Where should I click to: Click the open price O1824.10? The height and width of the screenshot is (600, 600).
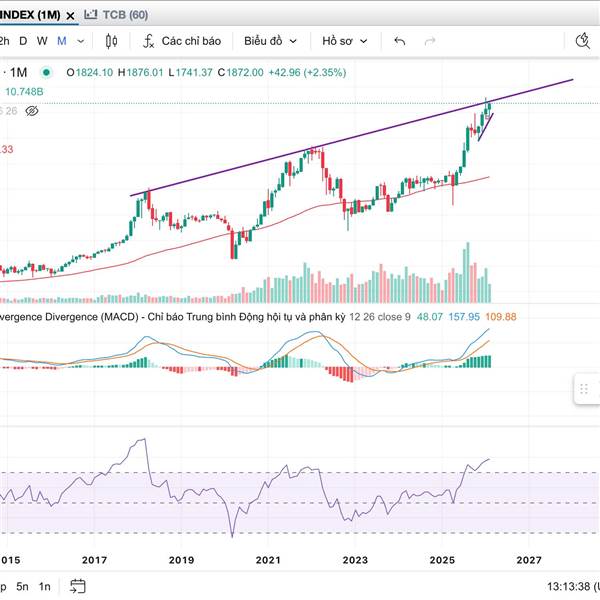pyautogui.click(x=90, y=72)
